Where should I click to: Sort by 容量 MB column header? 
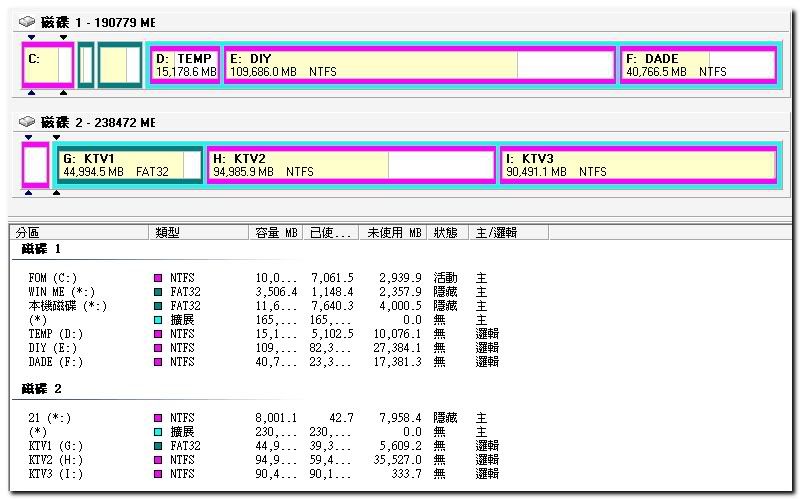(x=276, y=233)
